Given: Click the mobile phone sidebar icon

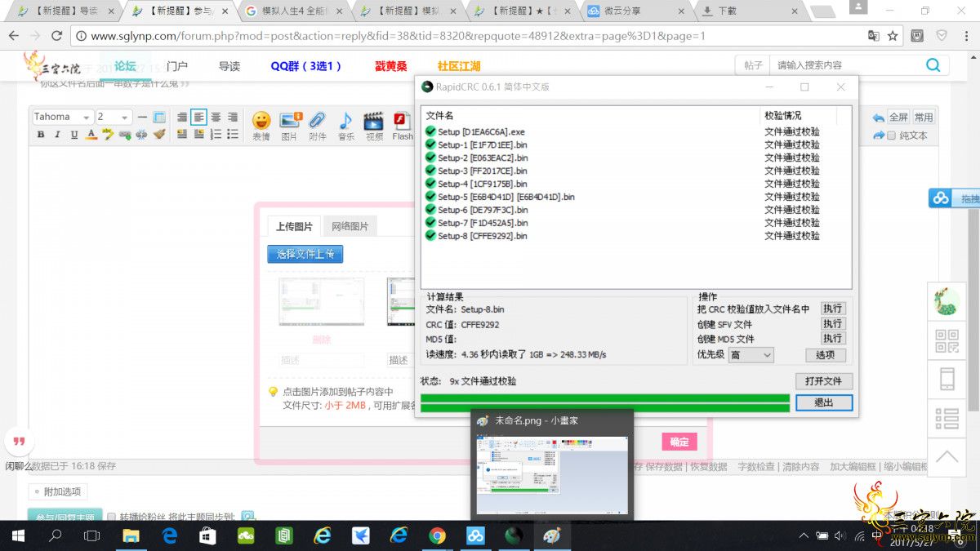Looking at the screenshot, I should pyautogui.click(x=947, y=379).
